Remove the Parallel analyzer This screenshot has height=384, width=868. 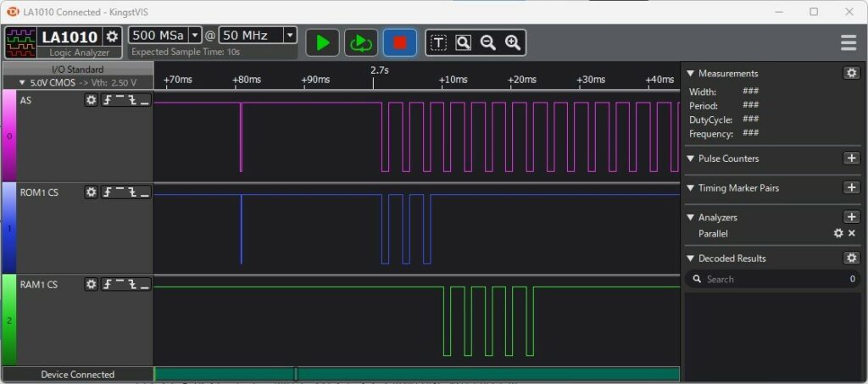(x=852, y=233)
